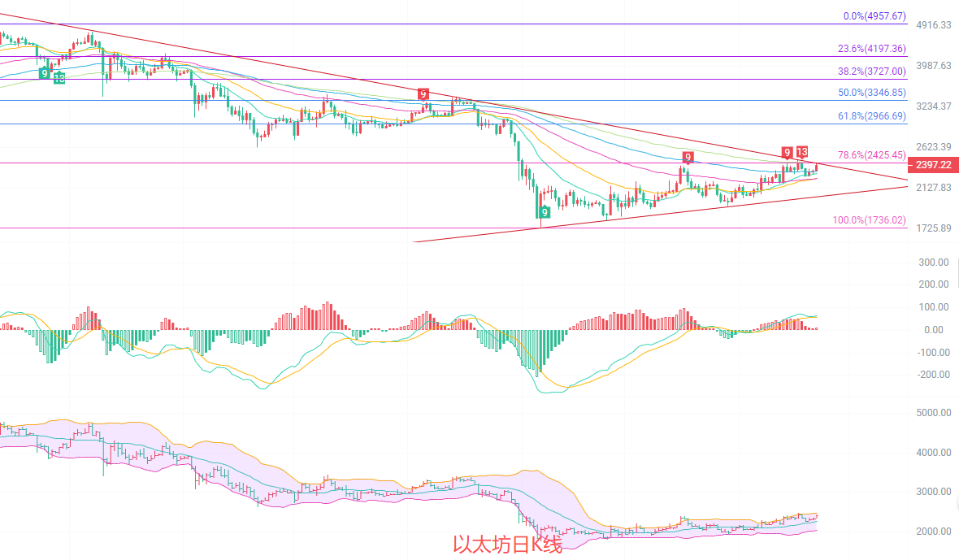Image resolution: width=959 pixels, height=560 pixels.
Task: Click the red 13 sequential marker badge
Action: click(x=802, y=152)
